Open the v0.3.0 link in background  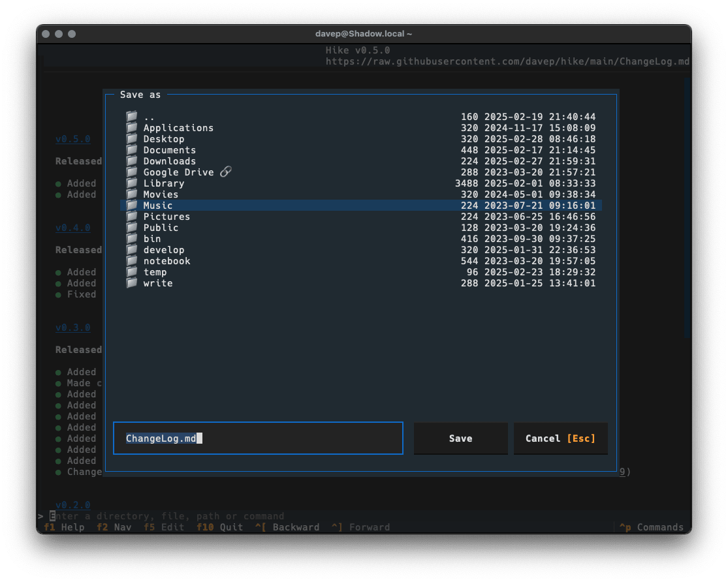click(73, 328)
